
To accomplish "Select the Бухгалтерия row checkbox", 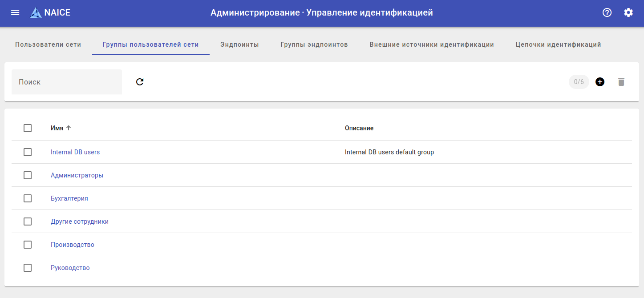I will click(28, 198).
